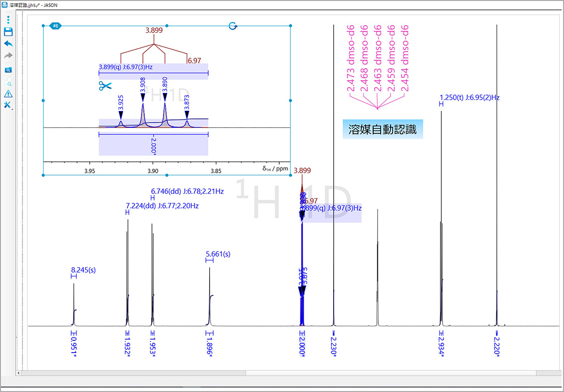Click the grayed Redo arrow
Image resolution: width=564 pixels, height=392 pixels.
(x=8, y=56)
